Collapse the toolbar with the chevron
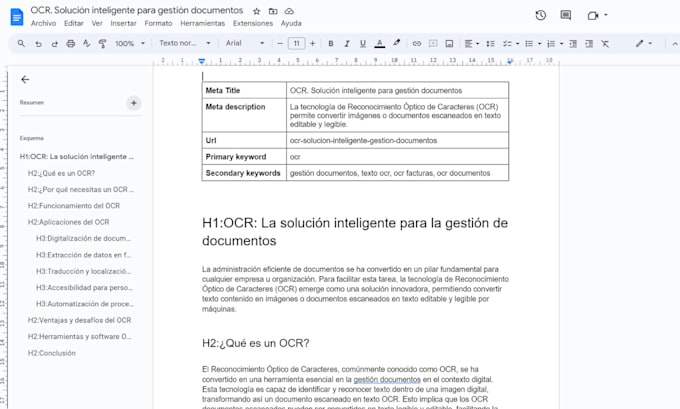This screenshot has width=680, height=409. tap(674, 44)
